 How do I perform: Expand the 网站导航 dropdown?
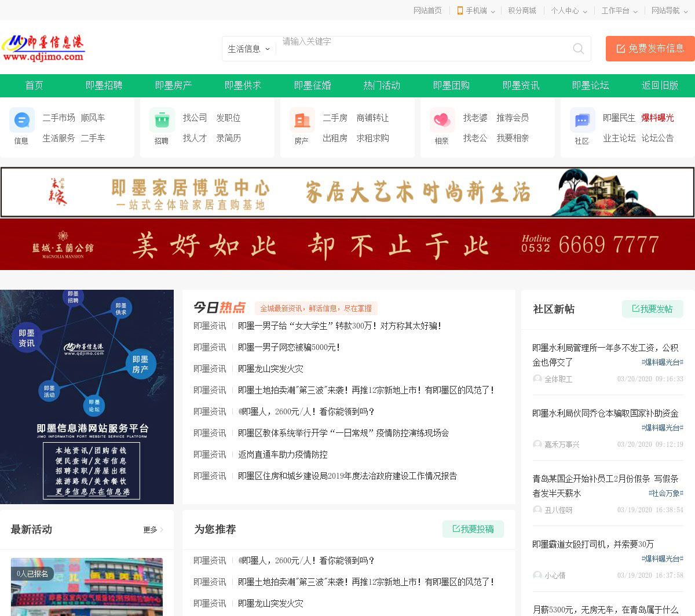click(670, 10)
